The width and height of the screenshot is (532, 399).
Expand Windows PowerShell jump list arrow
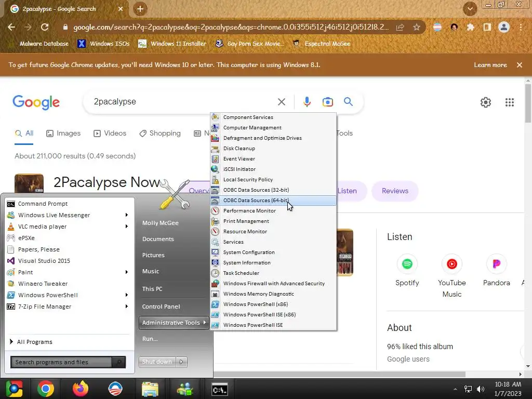pyautogui.click(x=127, y=295)
